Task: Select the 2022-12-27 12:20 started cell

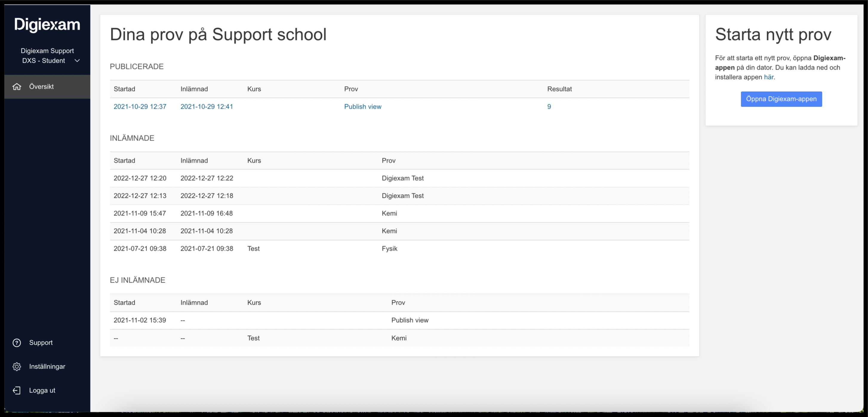Action: click(140, 178)
